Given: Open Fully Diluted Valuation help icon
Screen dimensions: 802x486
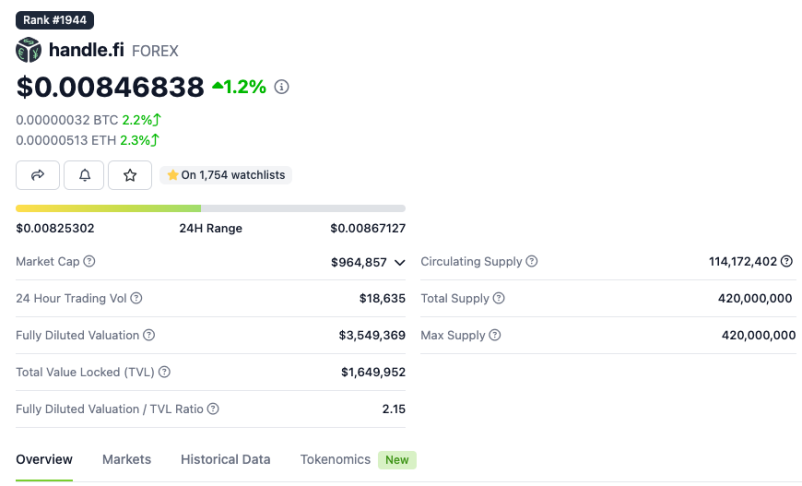Looking at the screenshot, I should (x=149, y=335).
